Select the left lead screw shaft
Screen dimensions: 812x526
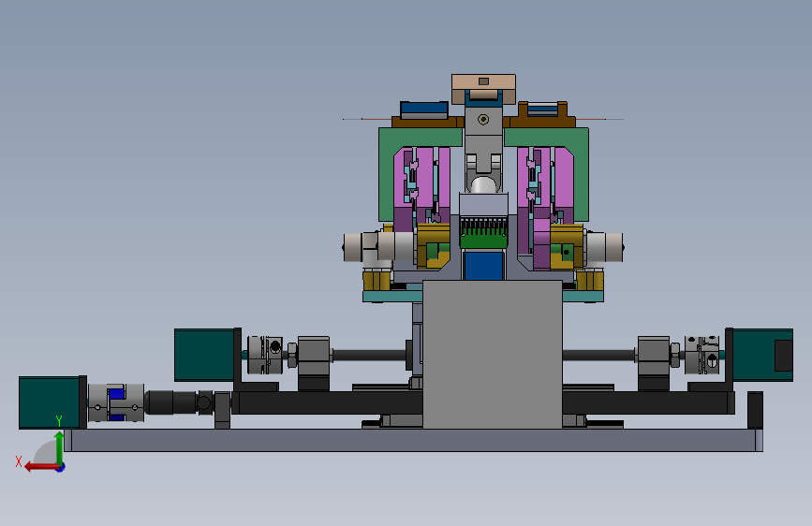click(369, 355)
